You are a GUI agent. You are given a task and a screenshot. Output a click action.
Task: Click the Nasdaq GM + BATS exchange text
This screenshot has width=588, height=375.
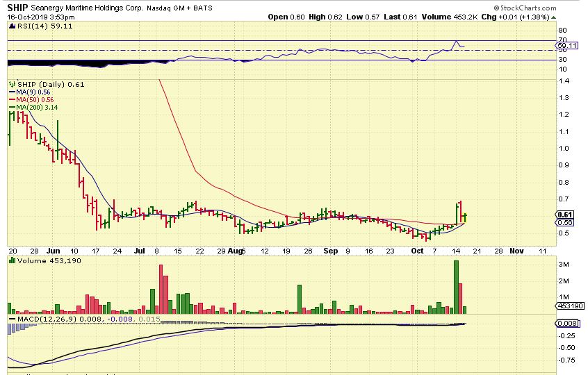tap(179, 8)
